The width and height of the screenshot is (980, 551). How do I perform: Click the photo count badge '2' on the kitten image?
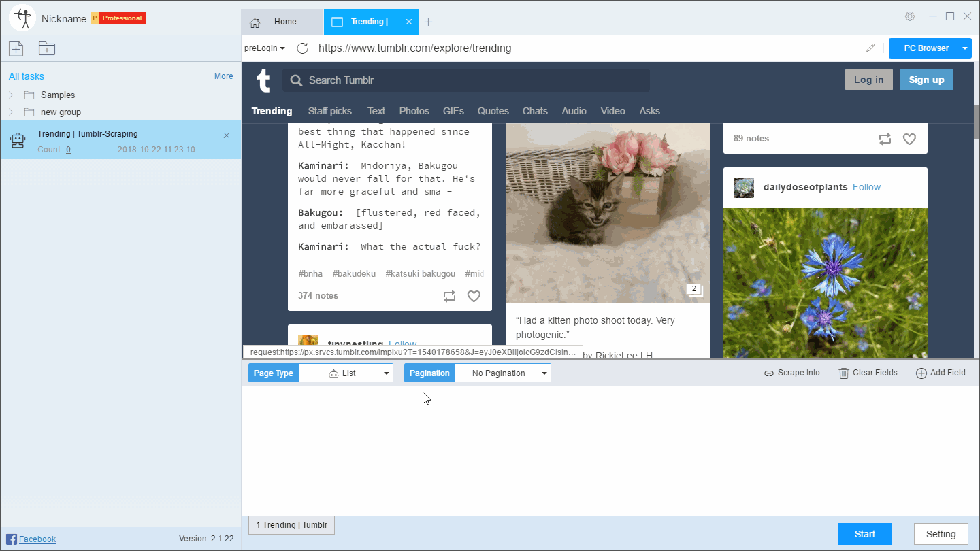(694, 289)
